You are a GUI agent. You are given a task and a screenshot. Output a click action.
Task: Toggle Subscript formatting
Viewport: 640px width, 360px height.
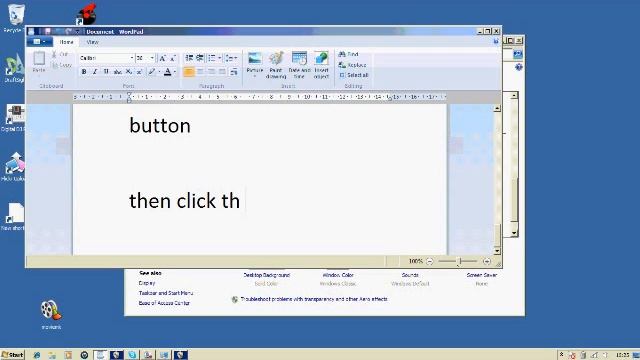pyautogui.click(x=129, y=72)
